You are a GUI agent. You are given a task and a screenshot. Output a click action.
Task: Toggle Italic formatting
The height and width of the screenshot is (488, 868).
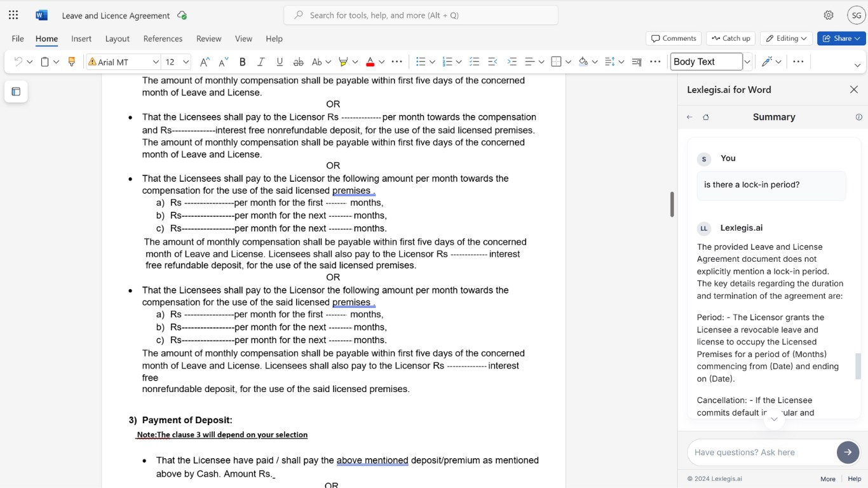tap(261, 62)
